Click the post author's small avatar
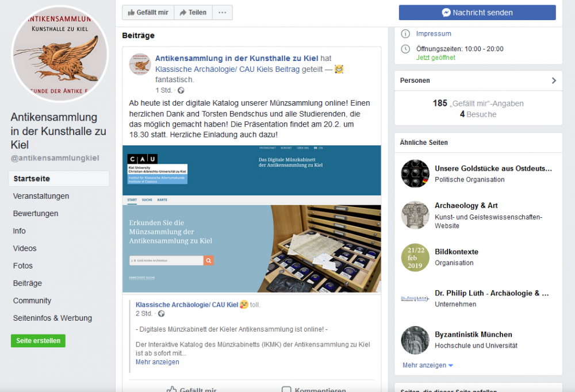This screenshot has width=575, height=392. pyautogui.click(x=140, y=64)
